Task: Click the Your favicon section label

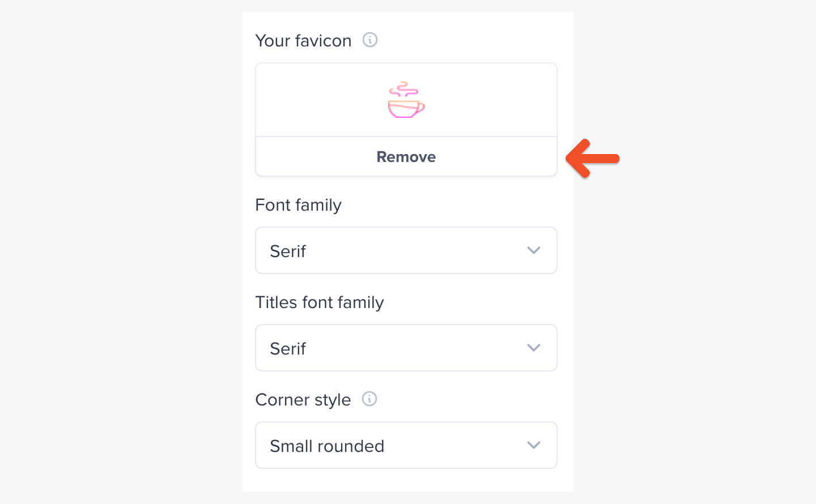Action: (x=303, y=40)
